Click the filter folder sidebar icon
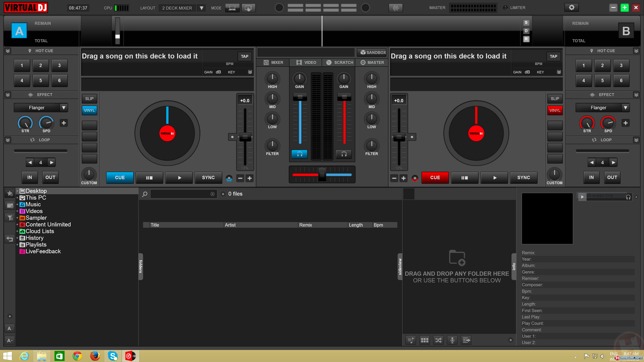This screenshot has width=644, height=362. 10,218
